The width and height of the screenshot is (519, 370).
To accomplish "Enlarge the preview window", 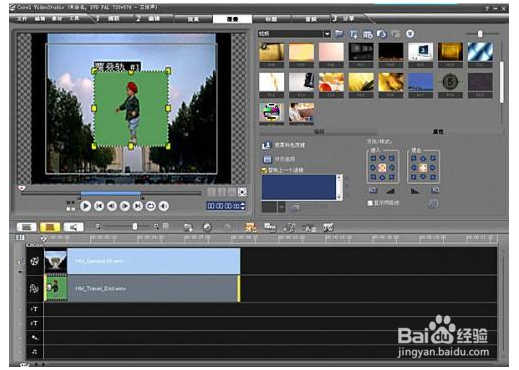I will [242, 192].
